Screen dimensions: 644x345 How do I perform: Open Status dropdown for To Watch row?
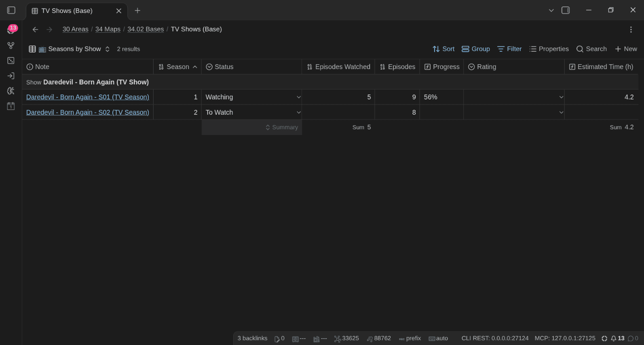(298, 112)
